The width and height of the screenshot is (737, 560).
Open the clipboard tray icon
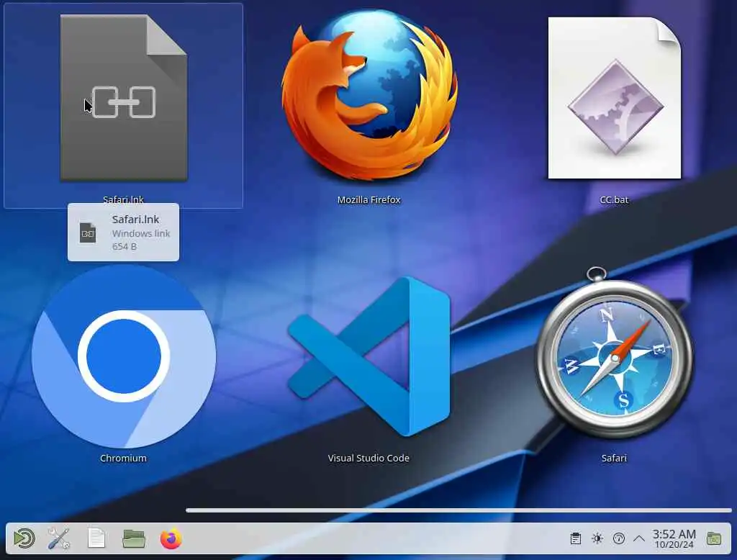click(576, 538)
